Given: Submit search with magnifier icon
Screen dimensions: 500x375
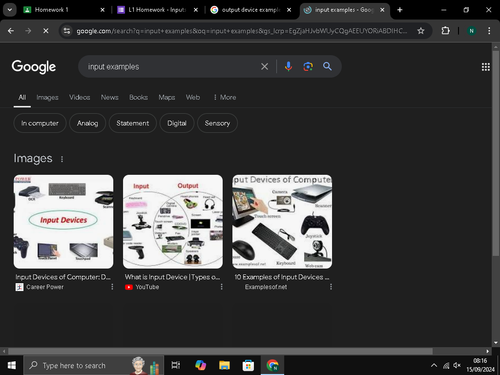Looking at the screenshot, I should click(x=327, y=67).
